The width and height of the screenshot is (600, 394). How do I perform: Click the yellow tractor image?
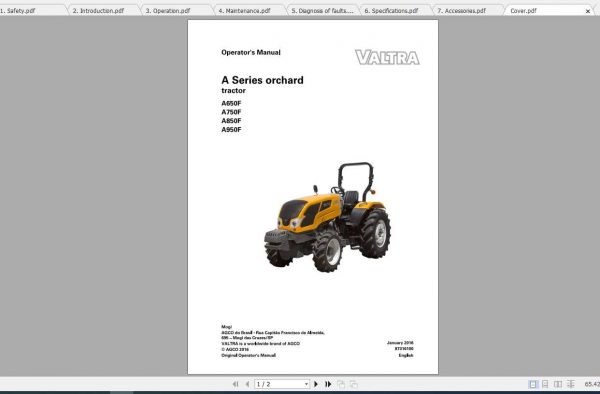(x=328, y=217)
